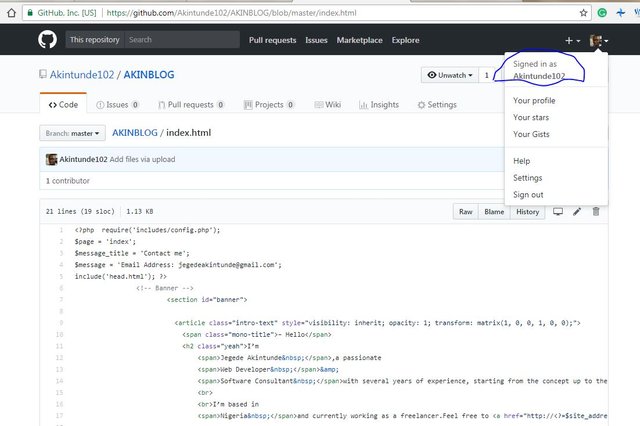Image resolution: width=640 pixels, height=426 pixels.
Task: Click the repository book icon
Action: (43, 74)
